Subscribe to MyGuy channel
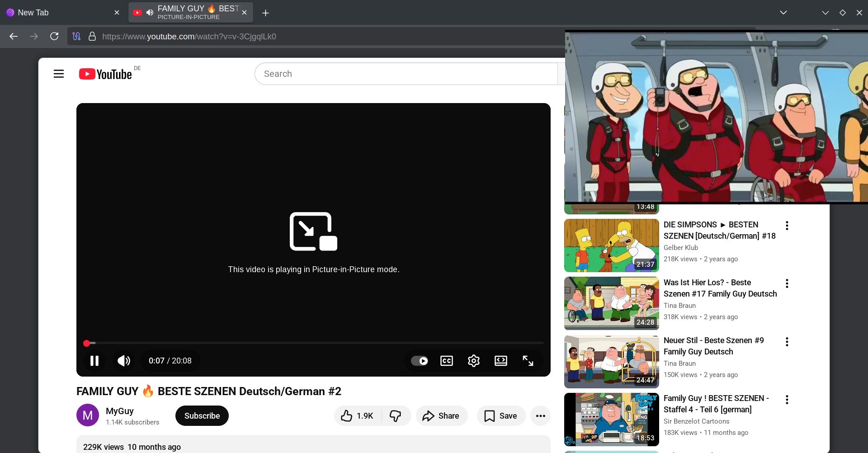The height and width of the screenshot is (453, 868). [x=202, y=416]
